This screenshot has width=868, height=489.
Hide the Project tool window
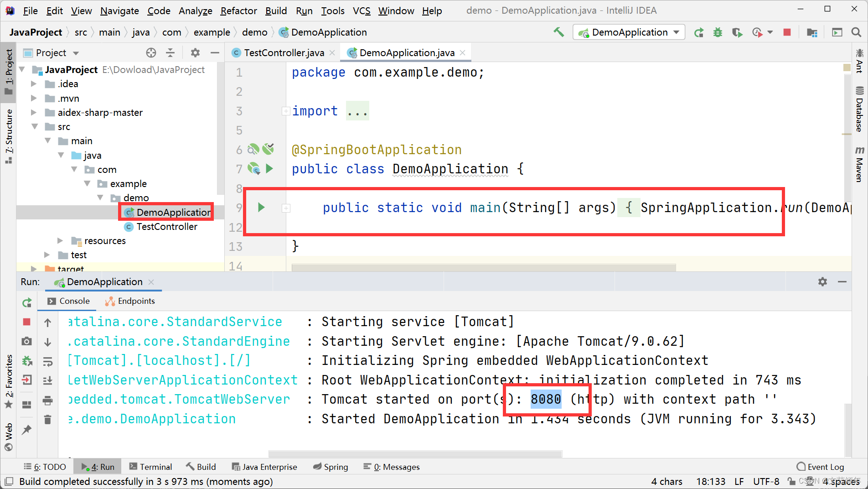pos(215,53)
